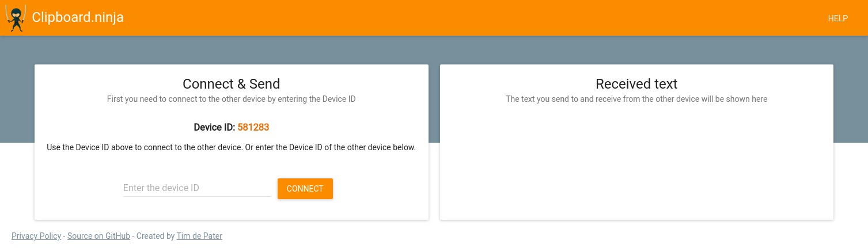Click the CONNECT button
The image size is (868, 248).
coord(305,189)
